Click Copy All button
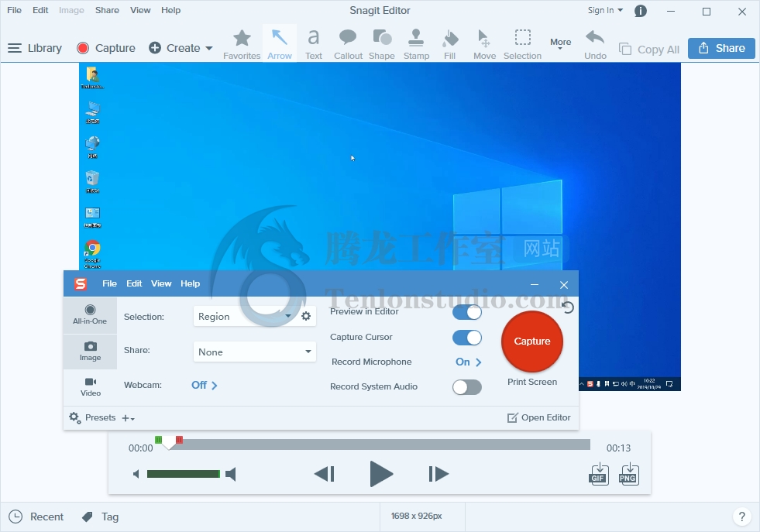 point(649,50)
